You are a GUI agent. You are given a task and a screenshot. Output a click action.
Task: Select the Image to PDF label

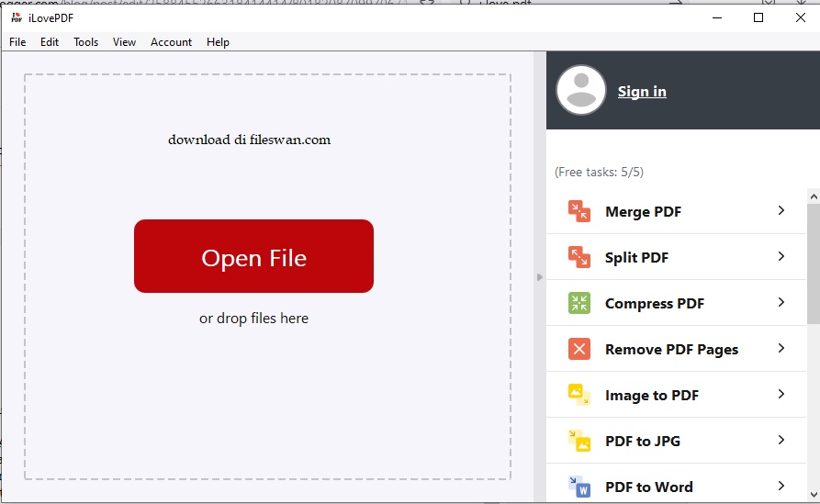652,396
